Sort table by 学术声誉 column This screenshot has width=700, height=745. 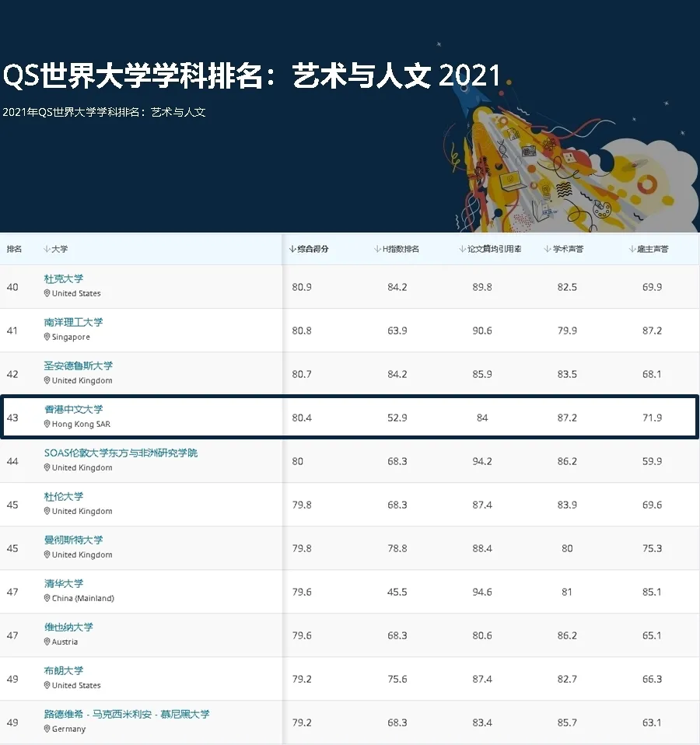coord(564,250)
